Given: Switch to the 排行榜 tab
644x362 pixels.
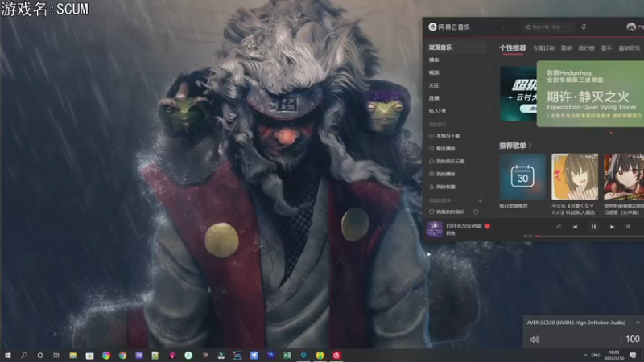Looking at the screenshot, I should coord(587,48).
